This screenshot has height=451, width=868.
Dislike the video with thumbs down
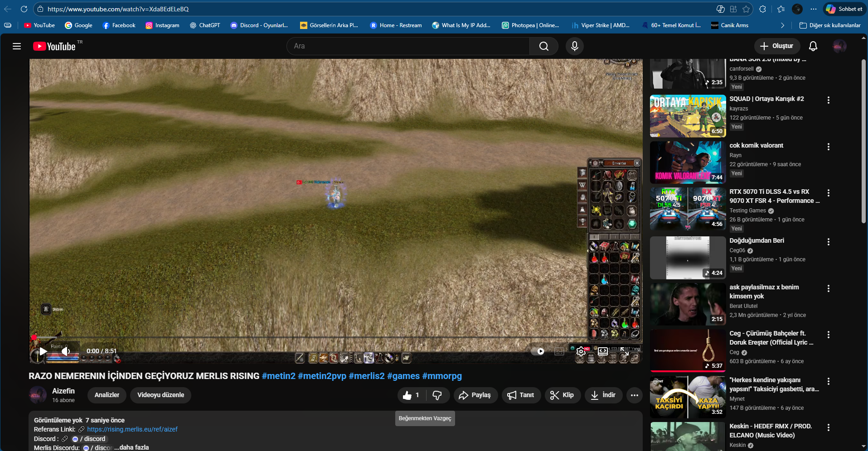tap(437, 395)
